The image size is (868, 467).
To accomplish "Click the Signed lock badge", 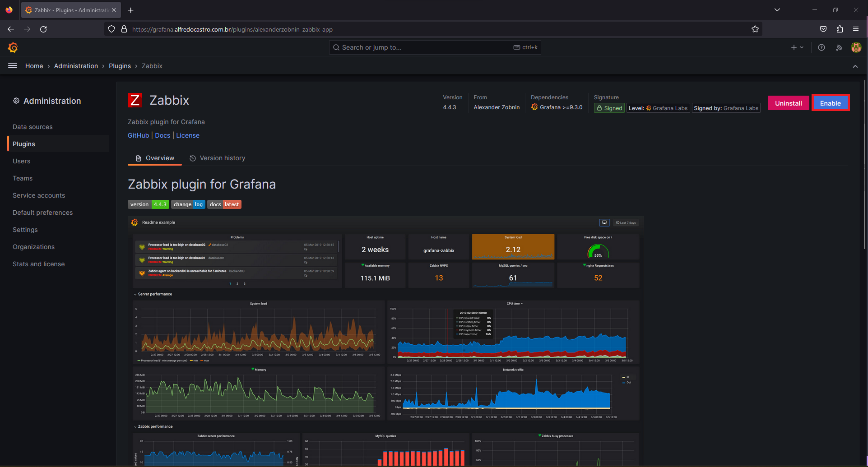I will click(609, 108).
